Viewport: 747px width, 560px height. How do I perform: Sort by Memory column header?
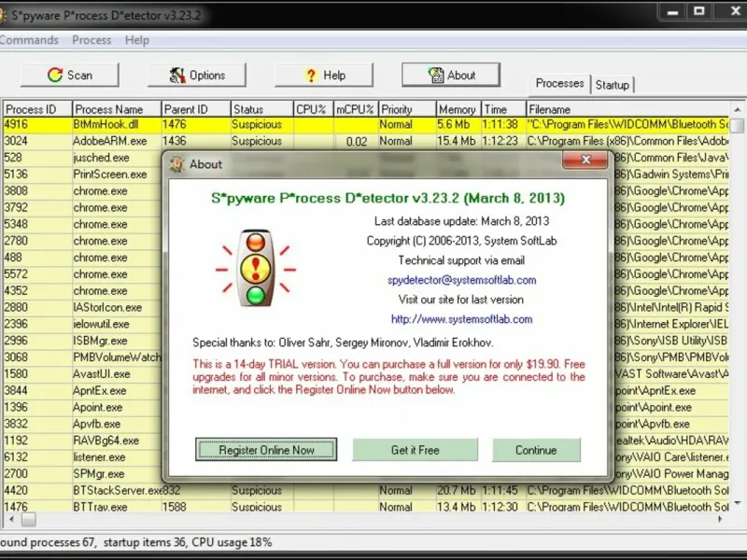[x=458, y=109]
